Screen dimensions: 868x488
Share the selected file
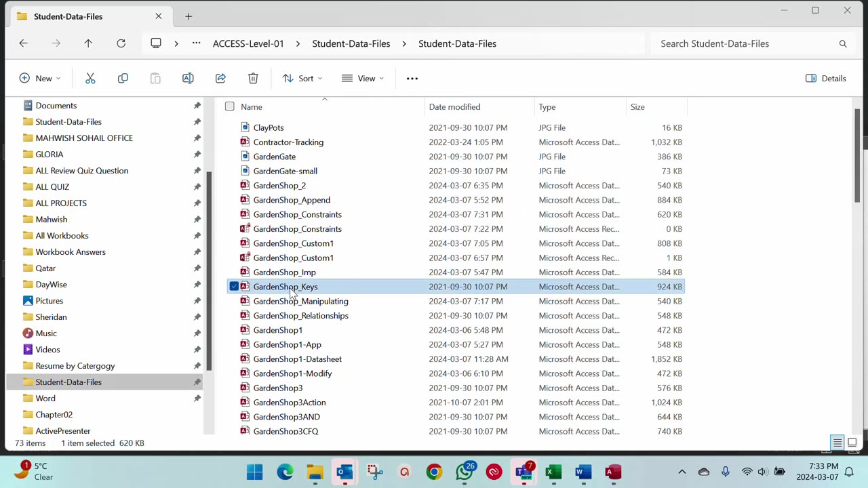(x=220, y=79)
